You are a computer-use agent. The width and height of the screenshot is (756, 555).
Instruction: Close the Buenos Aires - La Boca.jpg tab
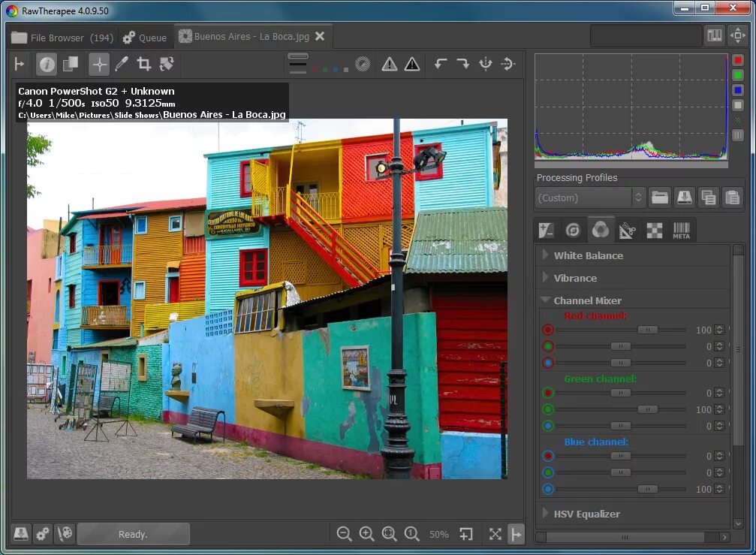click(320, 36)
